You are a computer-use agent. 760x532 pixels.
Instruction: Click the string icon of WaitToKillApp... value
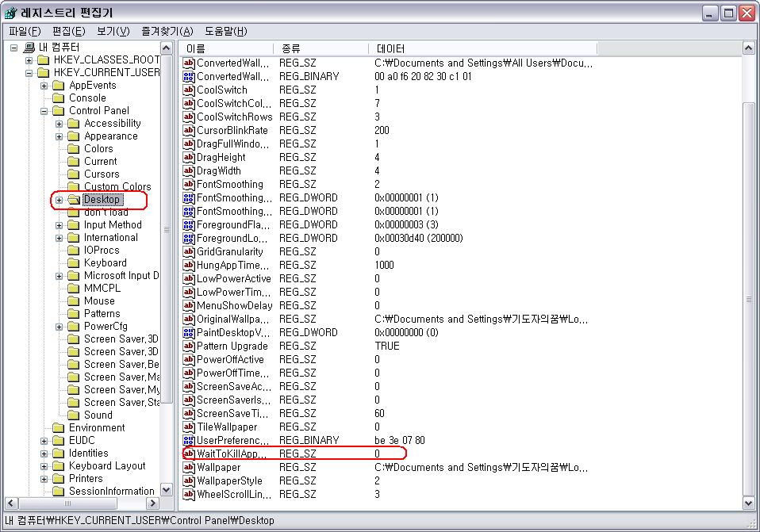(x=189, y=454)
